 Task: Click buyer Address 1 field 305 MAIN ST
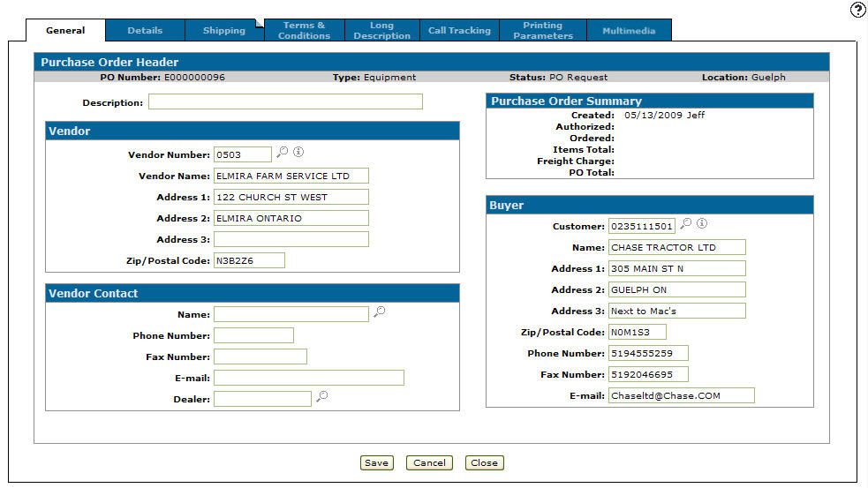(x=677, y=268)
